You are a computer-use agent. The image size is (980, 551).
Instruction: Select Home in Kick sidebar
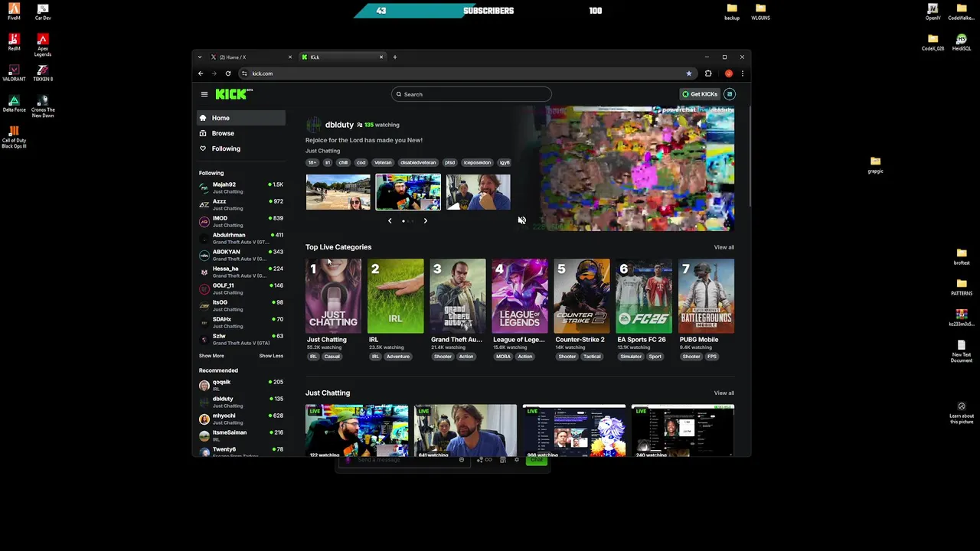(x=240, y=118)
